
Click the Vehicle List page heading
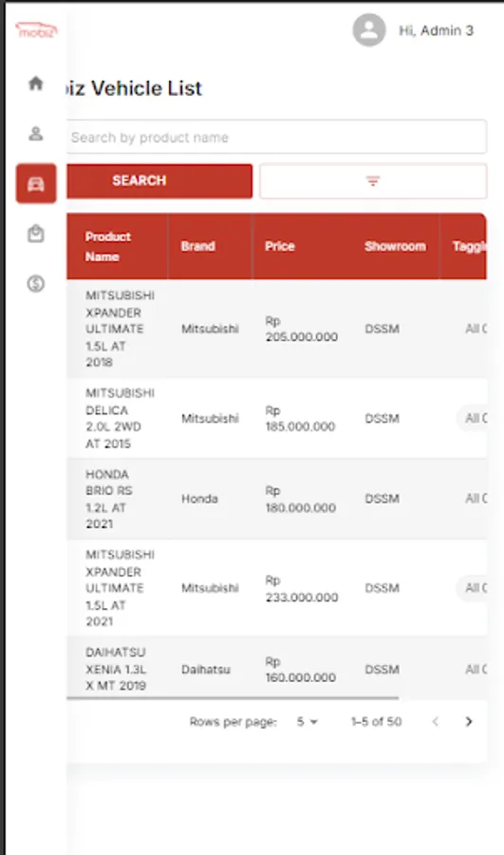click(134, 88)
